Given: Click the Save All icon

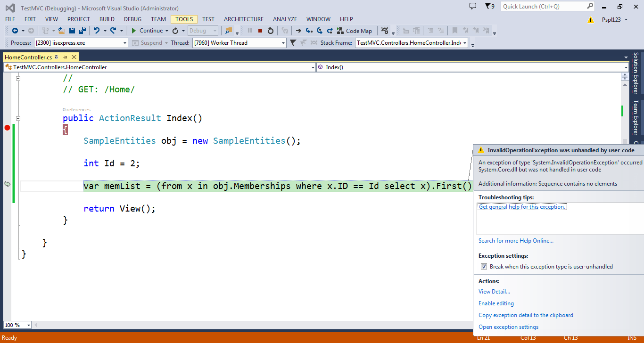Looking at the screenshot, I should [81, 31].
